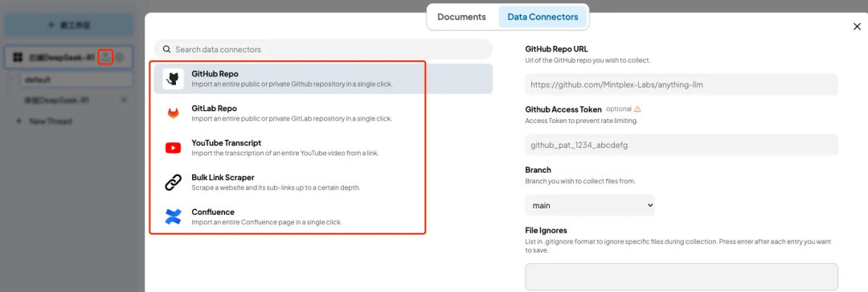Image resolution: width=868 pixels, height=292 pixels.
Task: Click the 'Import an entire Confluence page' description
Action: pyautogui.click(x=267, y=222)
